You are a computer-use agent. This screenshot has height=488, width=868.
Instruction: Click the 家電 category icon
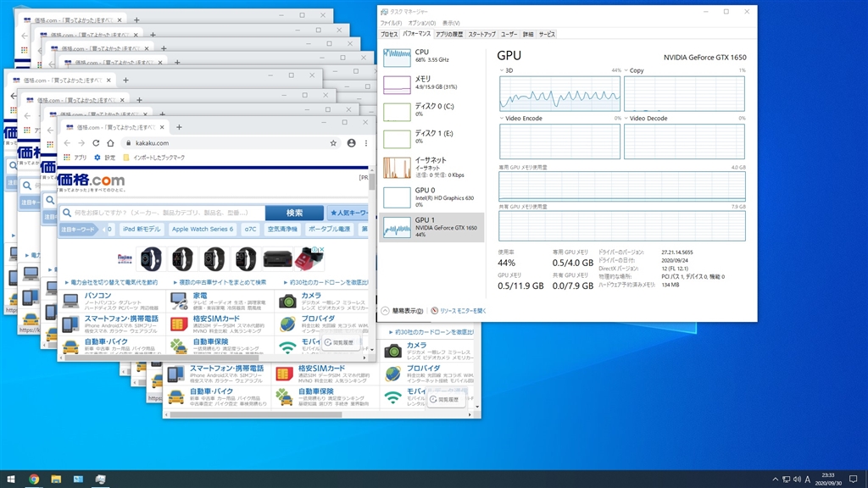point(179,301)
